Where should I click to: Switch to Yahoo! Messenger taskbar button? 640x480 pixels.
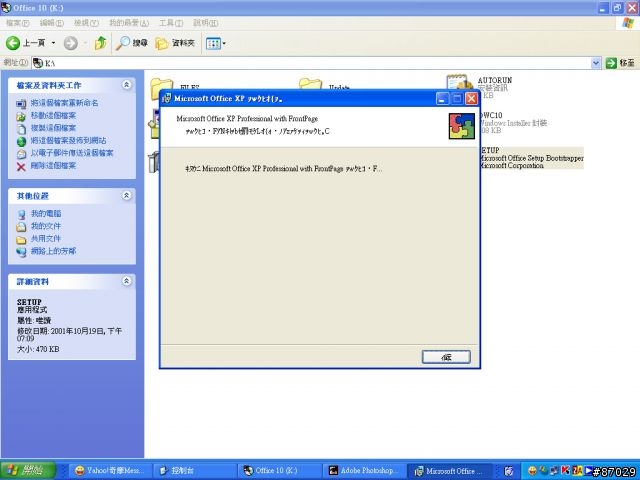110,471
